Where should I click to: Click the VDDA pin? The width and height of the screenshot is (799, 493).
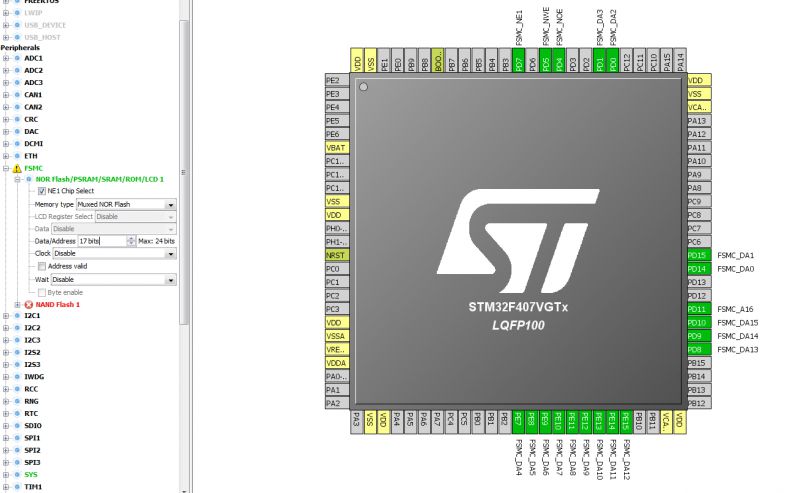pos(337,363)
